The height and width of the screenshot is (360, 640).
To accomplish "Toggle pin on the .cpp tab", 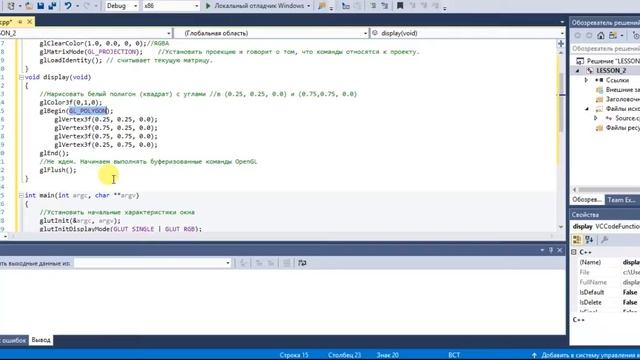I will pos(20,22).
